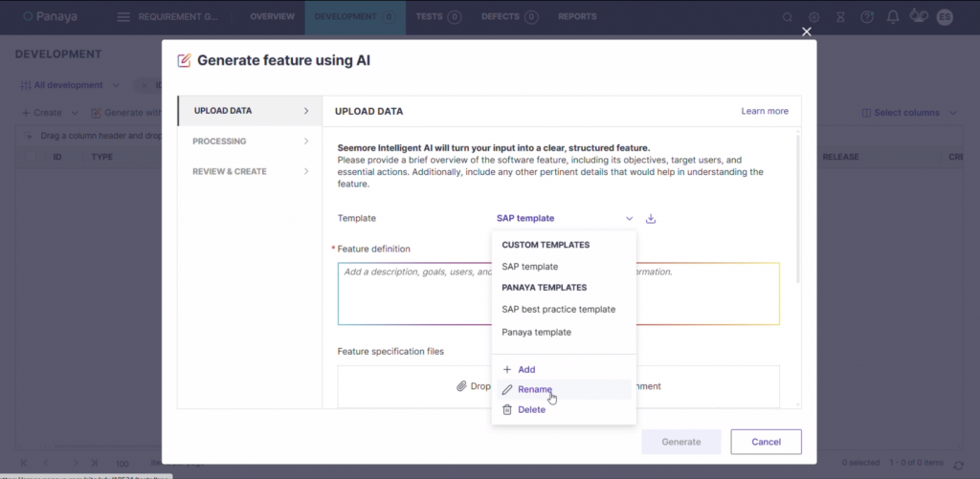The image size is (980, 479).
Task: Close the Generate feature dialog
Action: [806, 32]
